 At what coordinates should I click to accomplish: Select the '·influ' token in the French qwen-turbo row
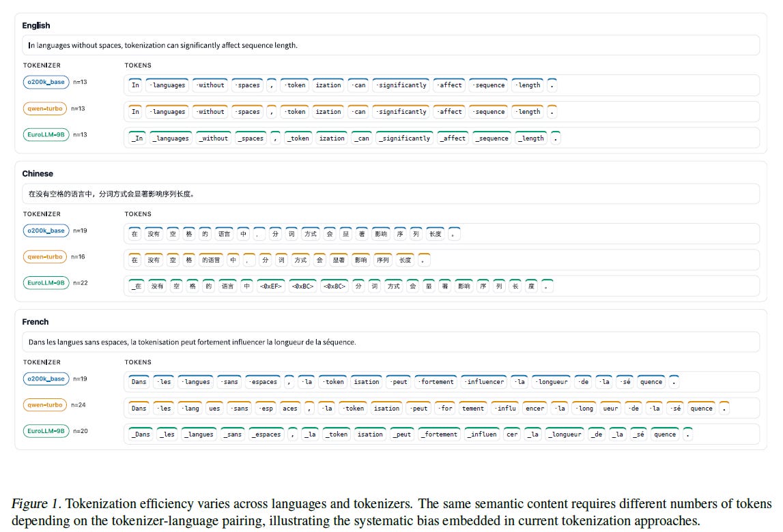click(505, 409)
